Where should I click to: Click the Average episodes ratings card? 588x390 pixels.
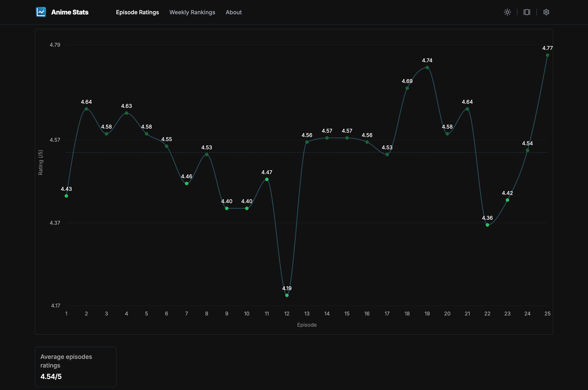[x=76, y=367]
